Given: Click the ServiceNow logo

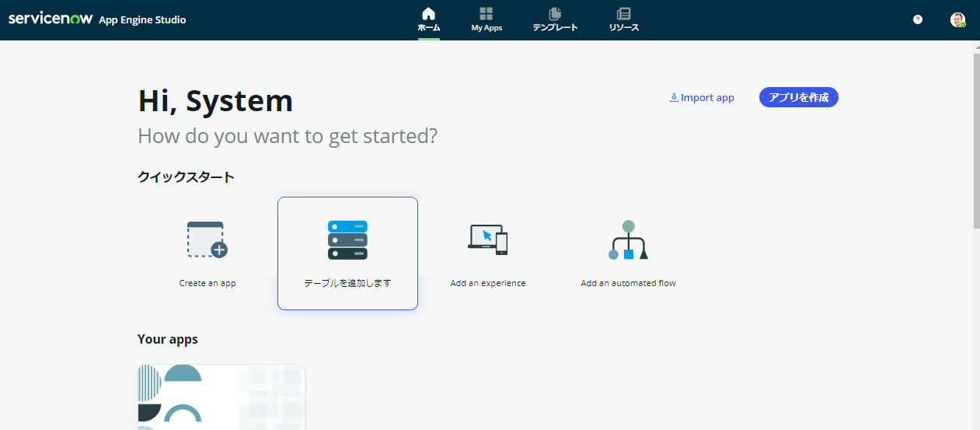Looking at the screenshot, I should click(51, 19).
